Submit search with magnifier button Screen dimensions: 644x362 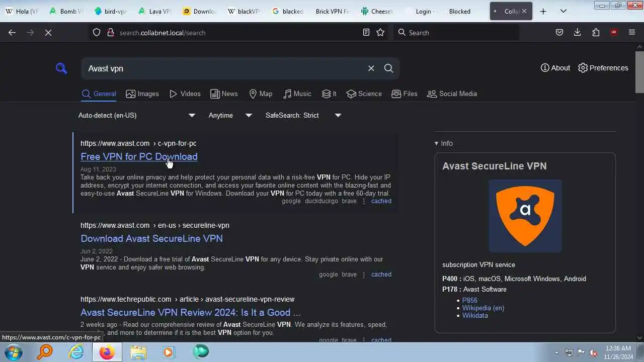(x=388, y=68)
